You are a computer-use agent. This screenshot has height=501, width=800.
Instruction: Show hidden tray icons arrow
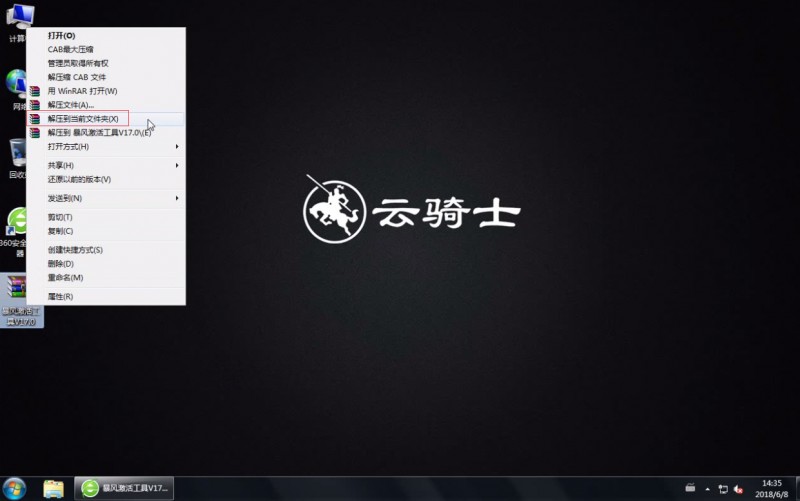point(708,489)
